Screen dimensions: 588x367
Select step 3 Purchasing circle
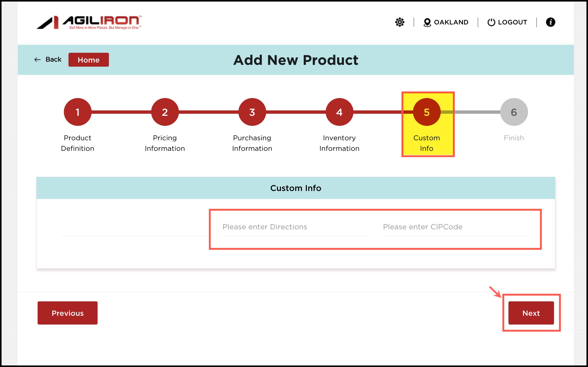pyautogui.click(x=252, y=112)
